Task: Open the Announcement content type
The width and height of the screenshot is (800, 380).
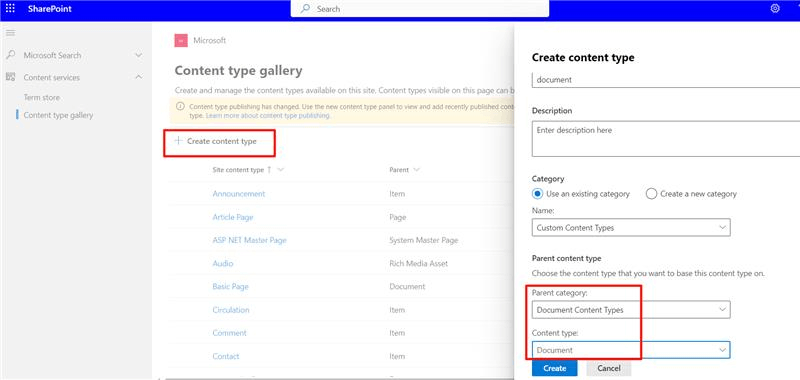Action: click(x=239, y=194)
